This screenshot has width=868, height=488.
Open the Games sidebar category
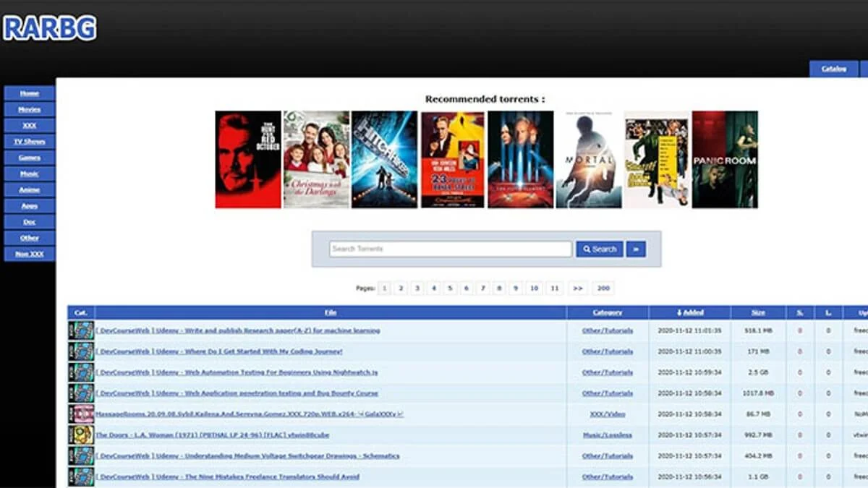[x=30, y=158]
